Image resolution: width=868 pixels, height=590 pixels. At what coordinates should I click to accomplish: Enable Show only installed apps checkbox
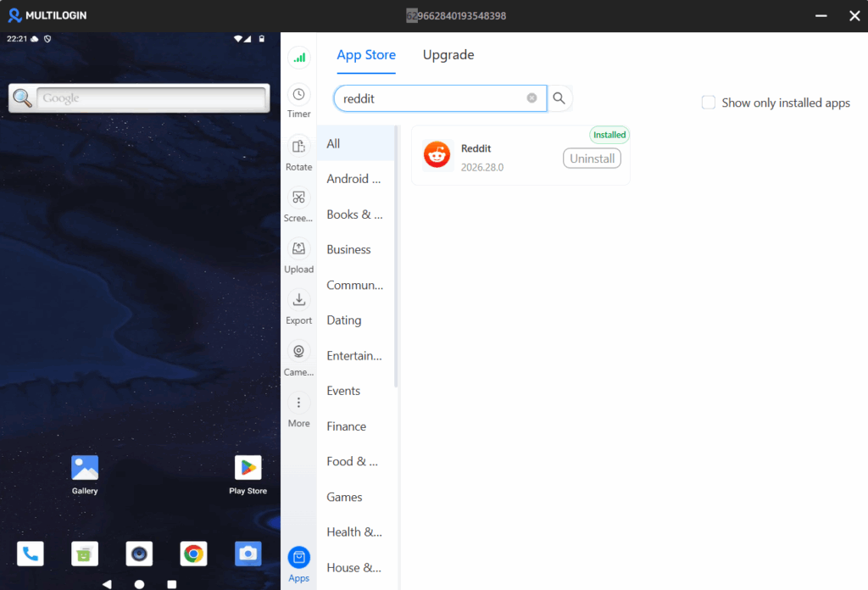coord(708,103)
